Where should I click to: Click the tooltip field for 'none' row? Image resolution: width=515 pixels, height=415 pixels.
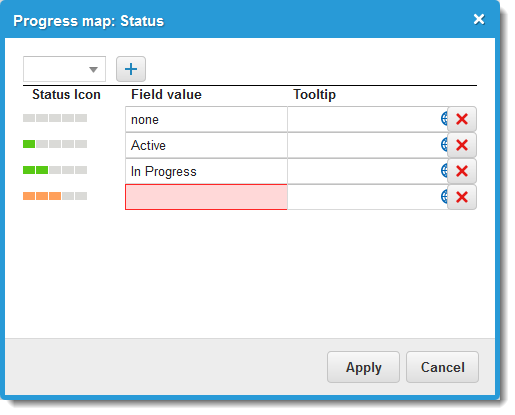[363, 119]
